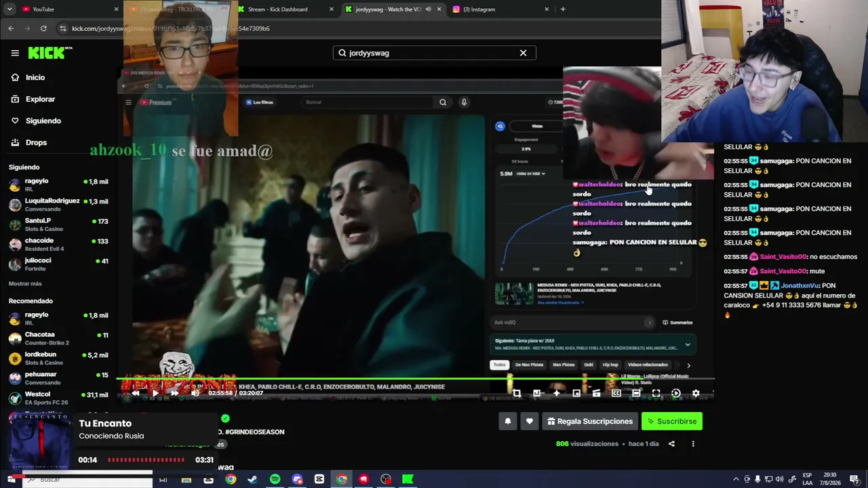Select the Todos chip in embedded YouTube
The height and width of the screenshot is (488, 868).
(x=499, y=365)
